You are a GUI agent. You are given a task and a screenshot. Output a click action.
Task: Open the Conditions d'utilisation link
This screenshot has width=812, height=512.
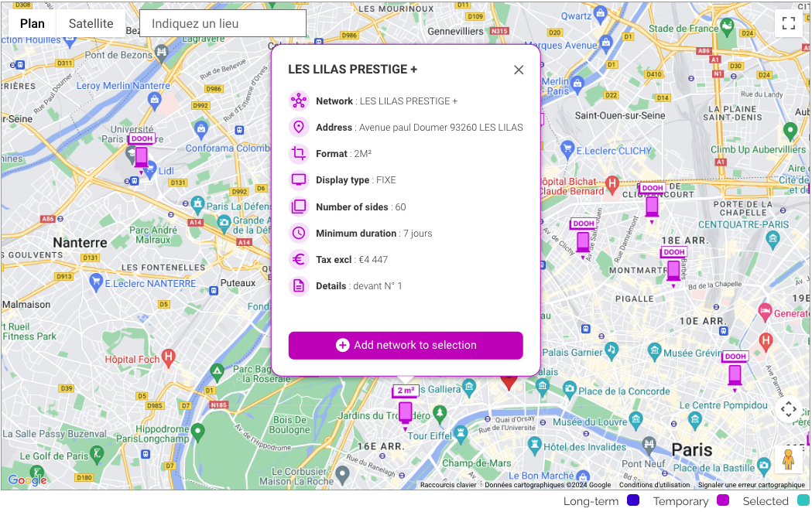[x=654, y=485]
